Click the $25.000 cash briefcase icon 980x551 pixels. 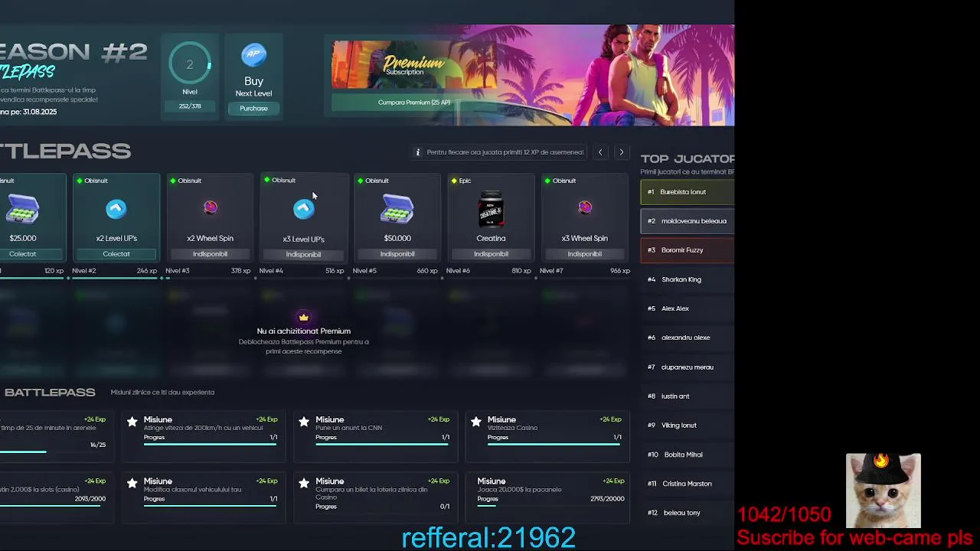[x=23, y=209]
